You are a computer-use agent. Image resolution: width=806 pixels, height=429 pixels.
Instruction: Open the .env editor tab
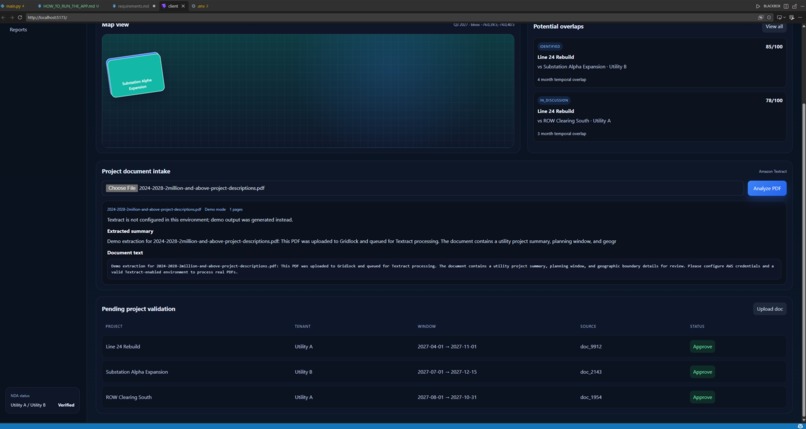tap(200, 6)
